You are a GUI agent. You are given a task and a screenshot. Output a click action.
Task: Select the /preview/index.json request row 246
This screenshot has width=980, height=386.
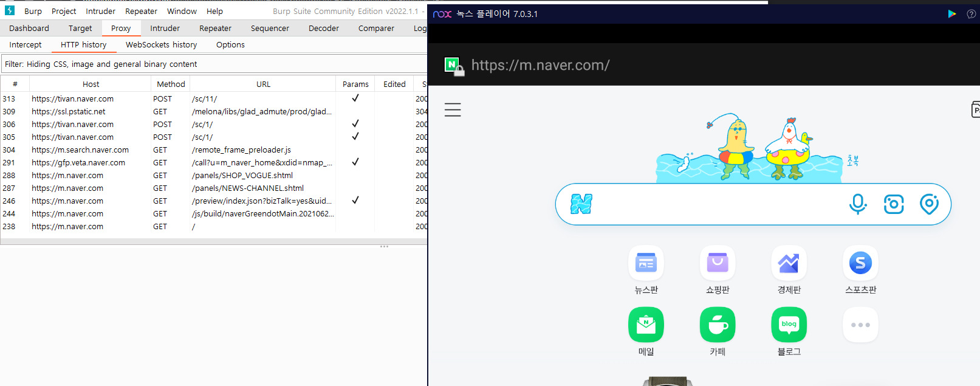[214, 201]
